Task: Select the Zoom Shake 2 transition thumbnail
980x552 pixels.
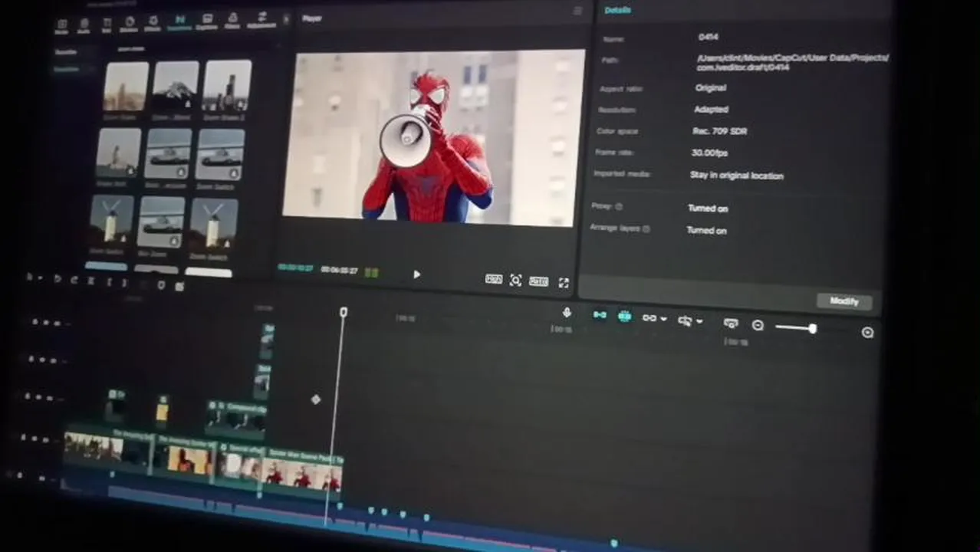Action: click(x=227, y=85)
